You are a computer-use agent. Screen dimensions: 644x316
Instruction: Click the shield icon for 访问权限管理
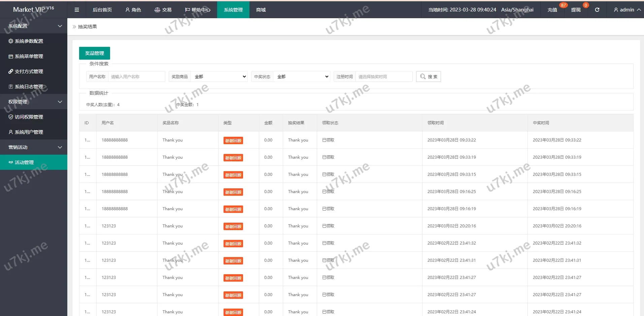coord(10,117)
